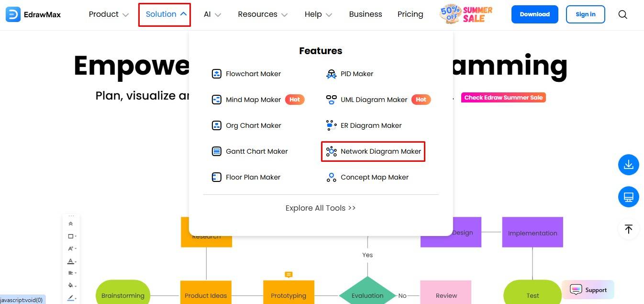Expand the Product dropdown menu
The width and height of the screenshot is (644, 304).
pos(109,14)
